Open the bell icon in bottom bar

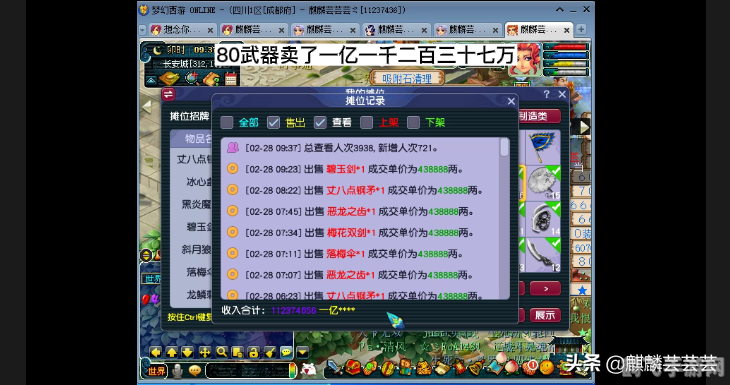476,368
